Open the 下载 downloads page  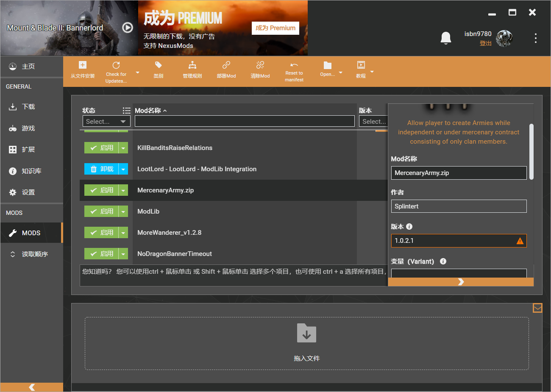pos(32,107)
